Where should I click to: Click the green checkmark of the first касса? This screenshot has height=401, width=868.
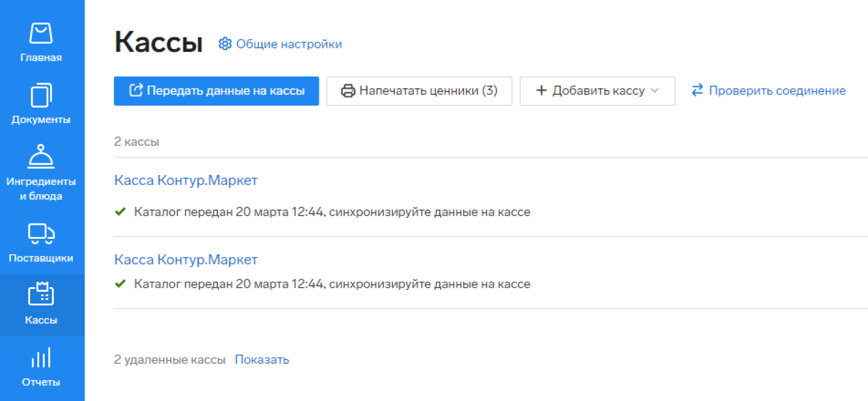pyautogui.click(x=120, y=212)
